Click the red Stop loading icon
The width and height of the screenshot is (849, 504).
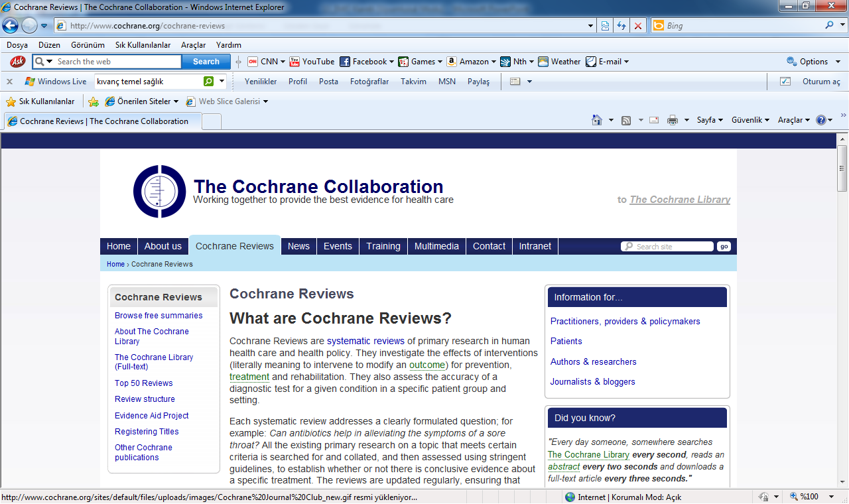pos(638,26)
